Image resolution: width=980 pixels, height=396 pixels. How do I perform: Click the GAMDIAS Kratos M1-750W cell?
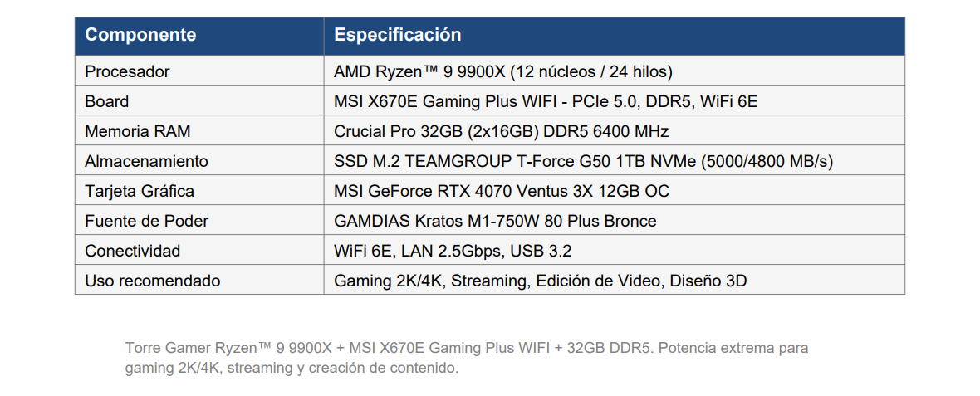click(x=615, y=221)
